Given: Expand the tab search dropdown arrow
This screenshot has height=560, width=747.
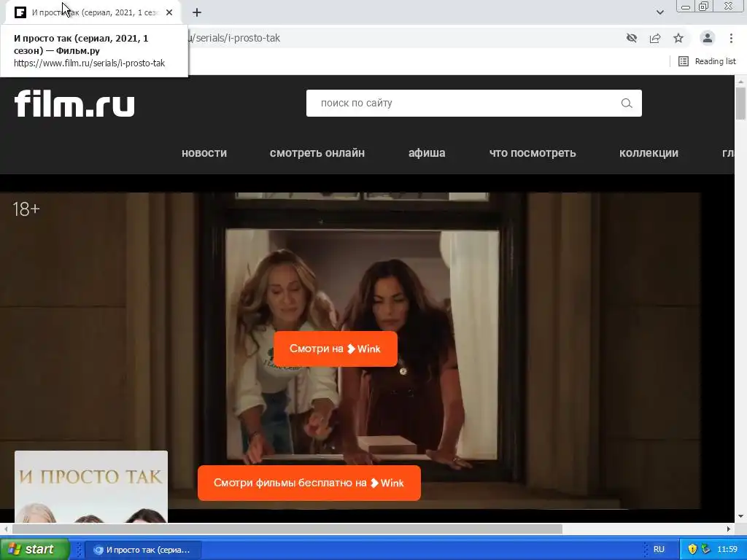Looking at the screenshot, I should pos(659,12).
